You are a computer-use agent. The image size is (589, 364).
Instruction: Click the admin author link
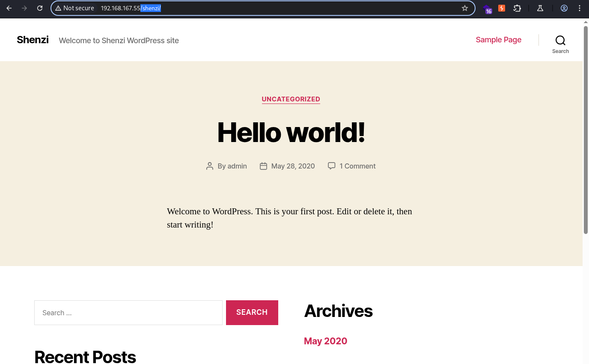[x=237, y=166]
